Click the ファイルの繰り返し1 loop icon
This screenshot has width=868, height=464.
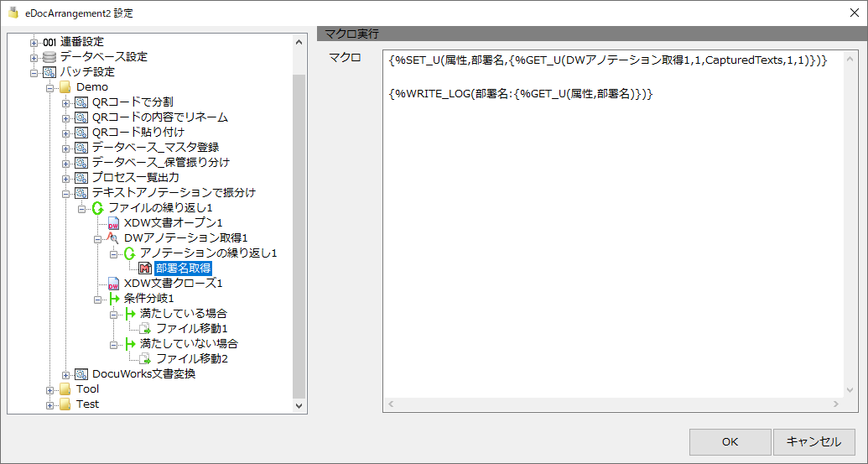(97, 207)
